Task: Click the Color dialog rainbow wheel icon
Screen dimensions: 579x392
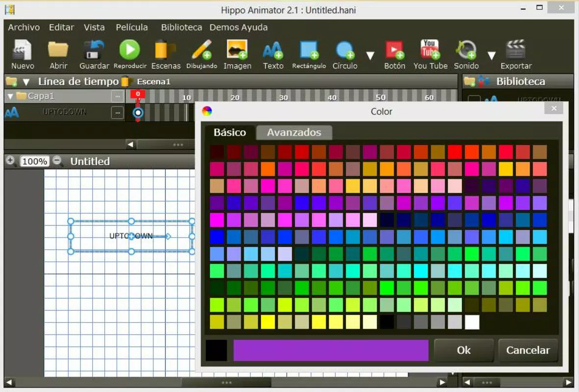Action: tap(207, 111)
